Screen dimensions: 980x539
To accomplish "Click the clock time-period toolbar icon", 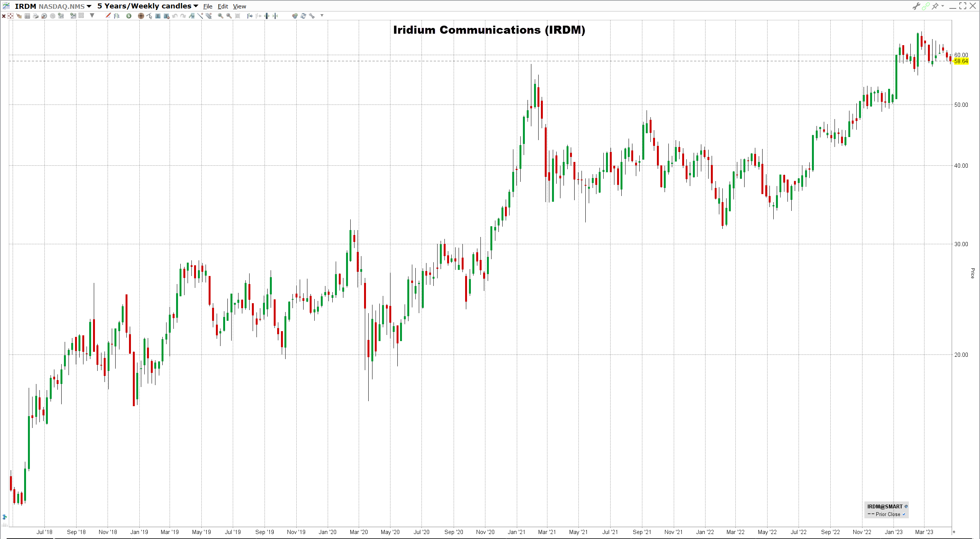I will 44,16.
